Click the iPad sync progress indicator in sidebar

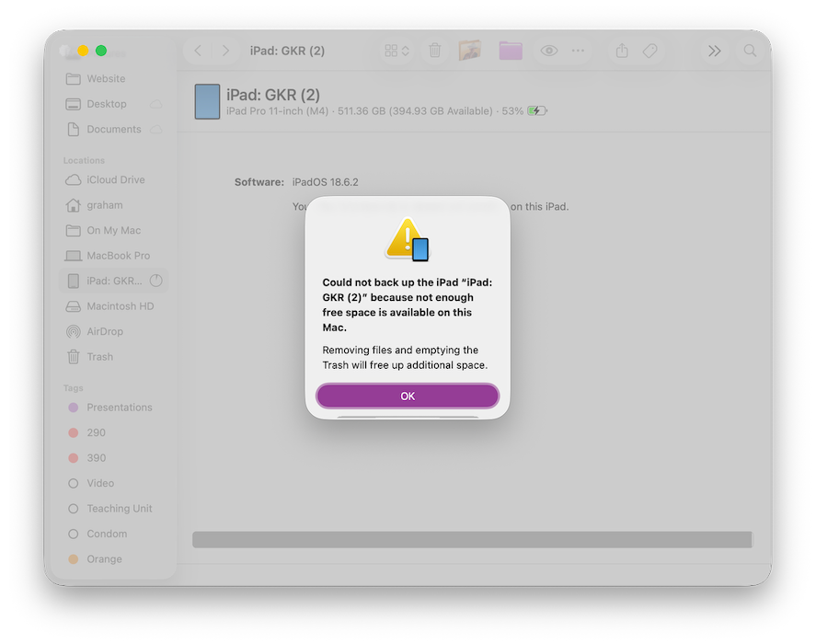pyautogui.click(x=155, y=281)
